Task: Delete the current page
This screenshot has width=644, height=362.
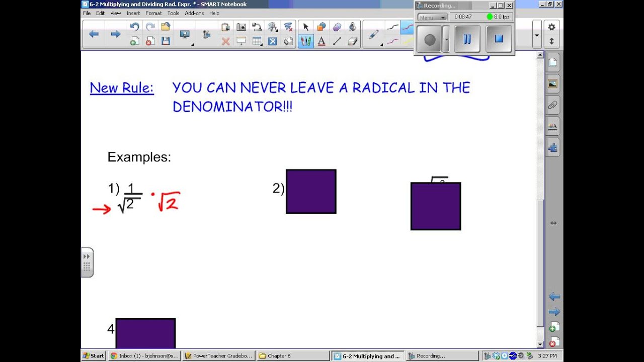Action: (x=150, y=42)
